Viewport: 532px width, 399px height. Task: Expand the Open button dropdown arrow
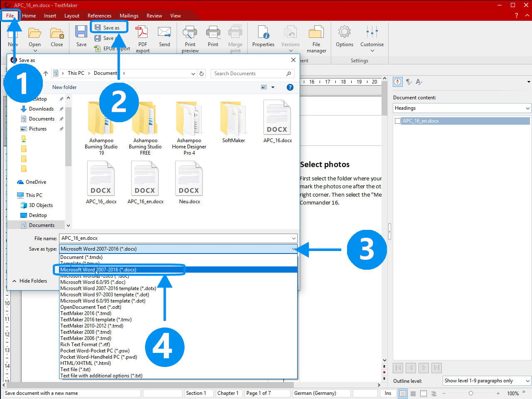pyautogui.click(x=35, y=51)
